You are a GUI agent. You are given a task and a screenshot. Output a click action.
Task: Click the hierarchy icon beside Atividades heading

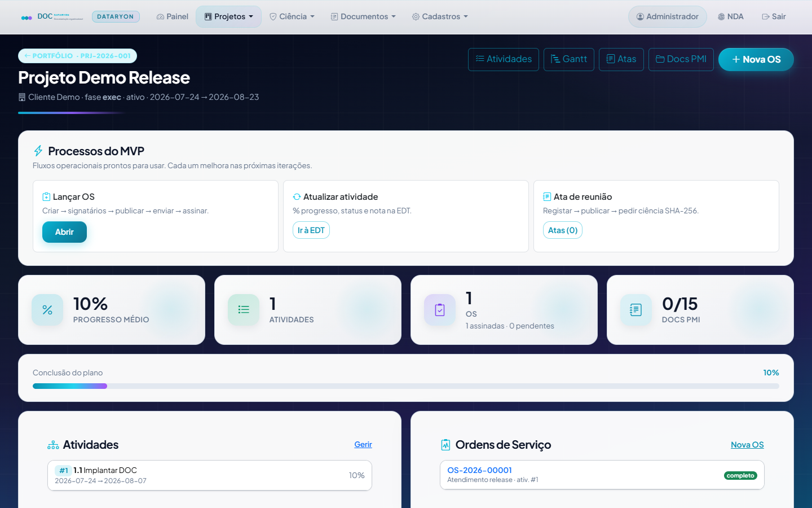click(x=53, y=445)
